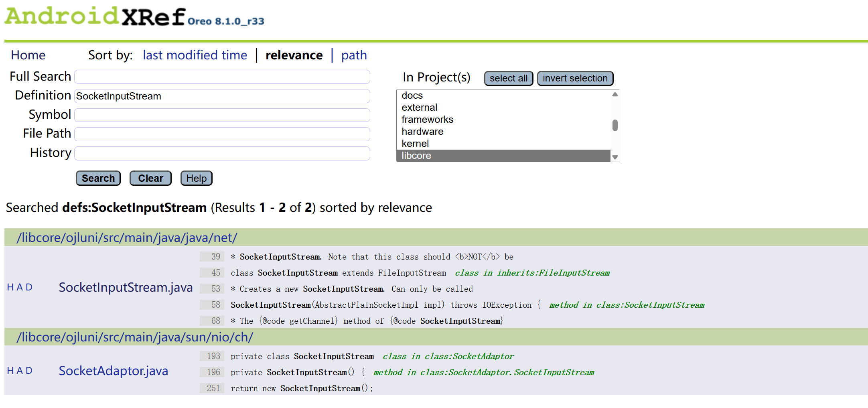Image resolution: width=868 pixels, height=408 pixels.
Task: Open SocketAdaptor.java file link
Action: click(x=113, y=371)
